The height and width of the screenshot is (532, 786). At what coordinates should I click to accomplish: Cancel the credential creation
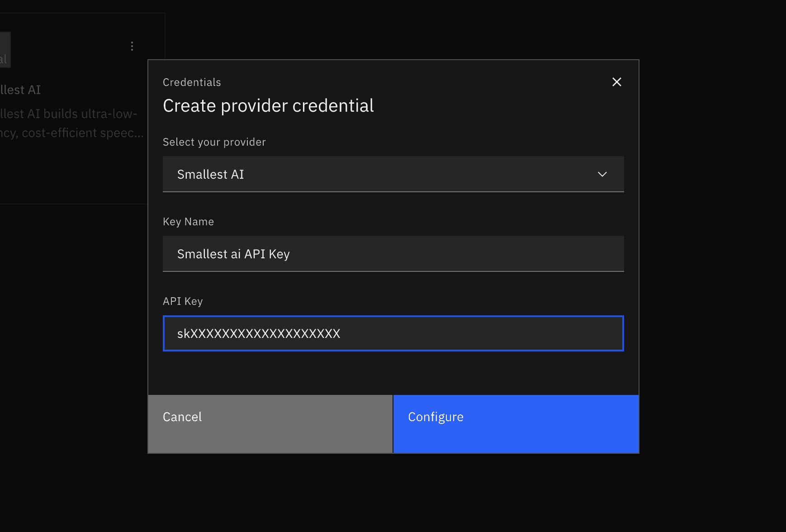coord(270,424)
